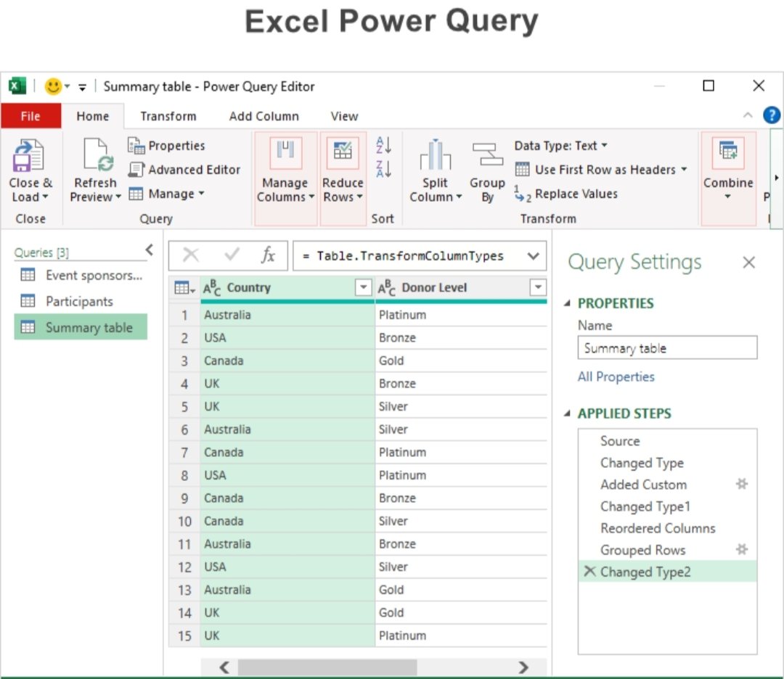The image size is (784, 679).
Task: Click the Donor Level column type icon
Action: pyautogui.click(x=386, y=288)
